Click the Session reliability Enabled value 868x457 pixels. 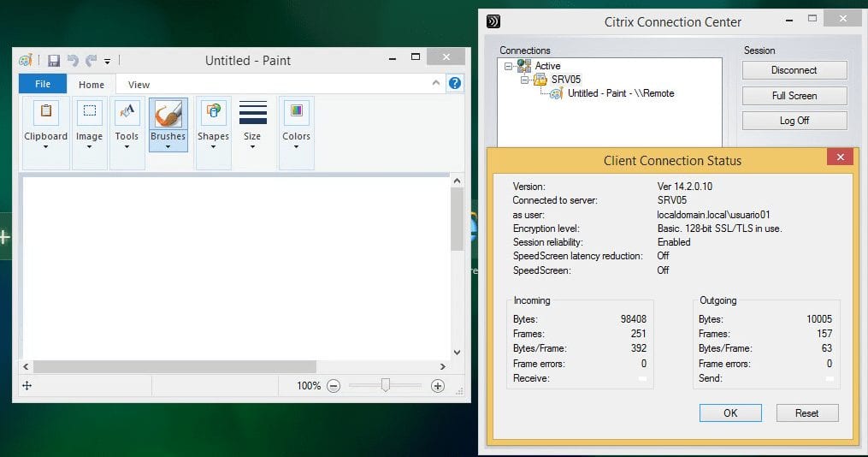click(674, 242)
